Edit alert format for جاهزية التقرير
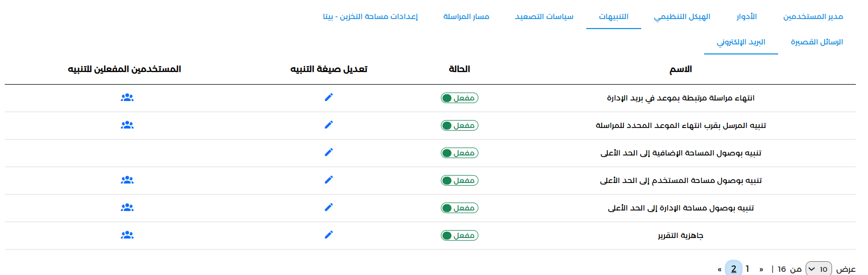 tap(329, 235)
